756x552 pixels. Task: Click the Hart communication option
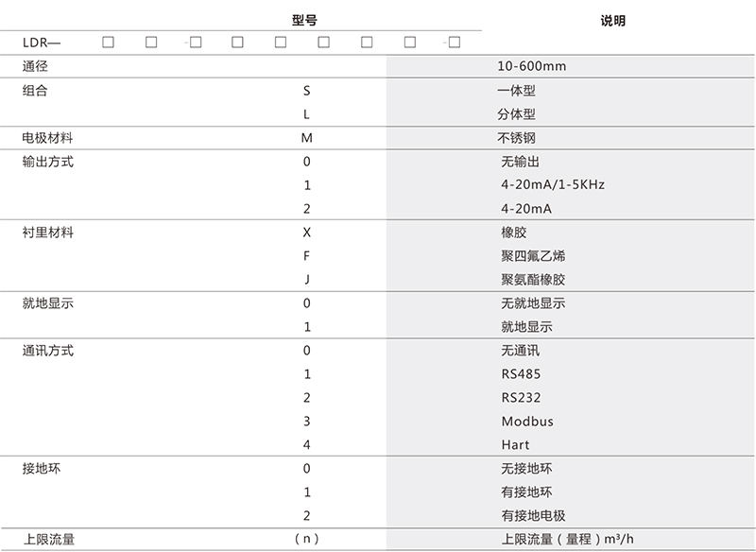pos(515,445)
